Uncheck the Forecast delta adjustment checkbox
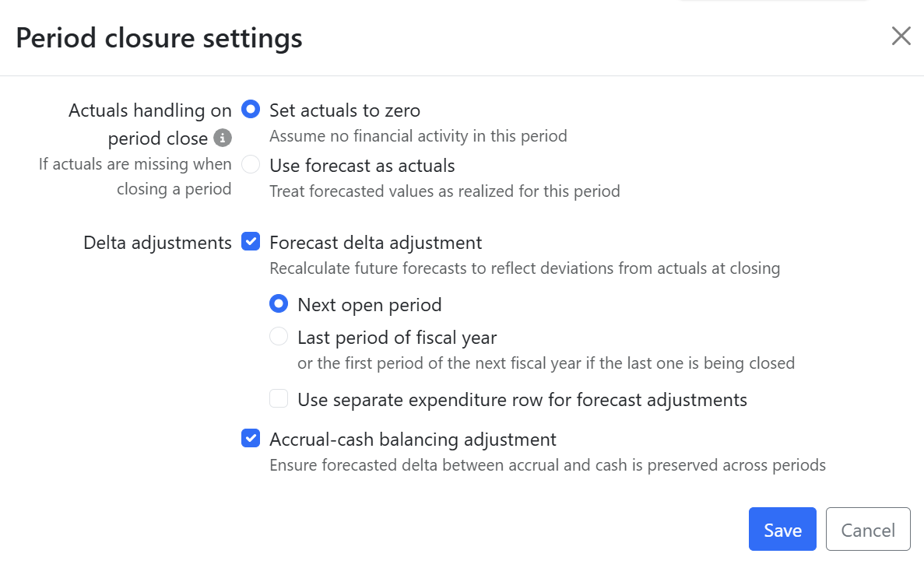Image resolution: width=924 pixels, height=564 pixels. click(x=251, y=241)
